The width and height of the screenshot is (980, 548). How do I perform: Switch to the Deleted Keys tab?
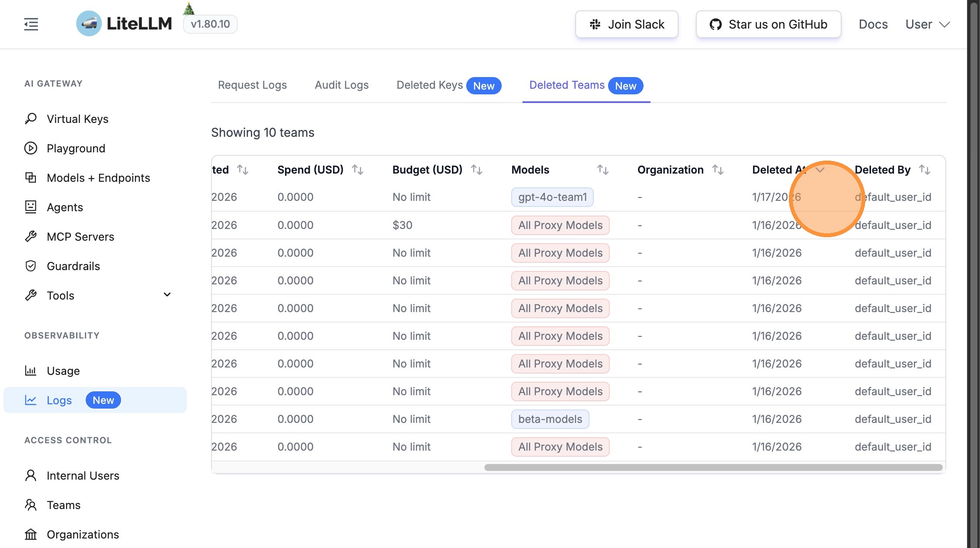click(x=429, y=85)
